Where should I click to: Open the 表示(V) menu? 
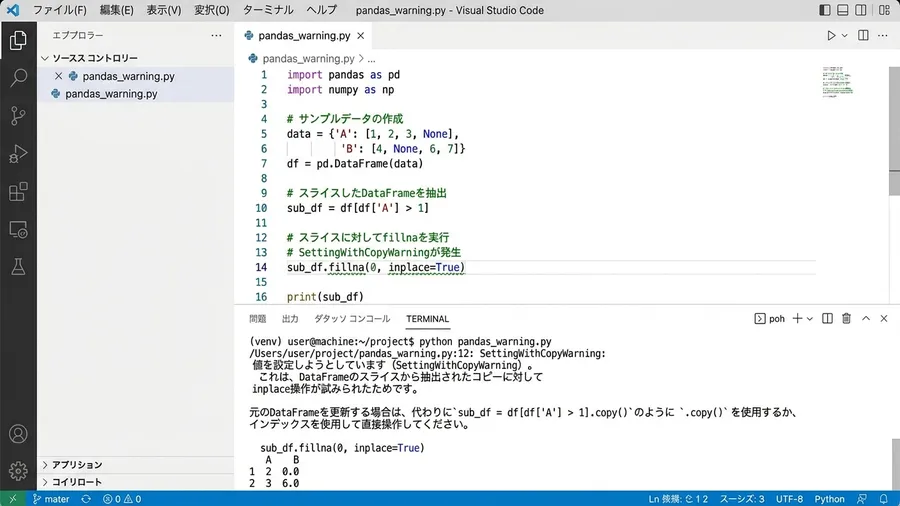(164, 10)
